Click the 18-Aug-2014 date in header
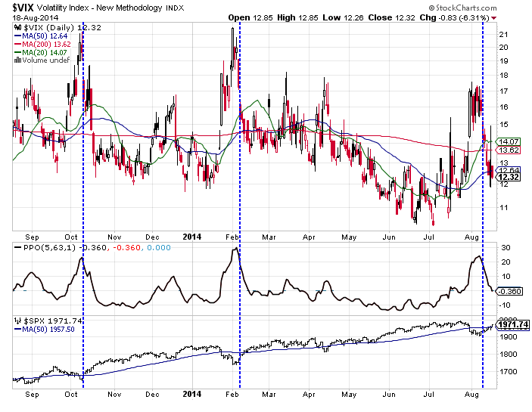 pos(34,17)
